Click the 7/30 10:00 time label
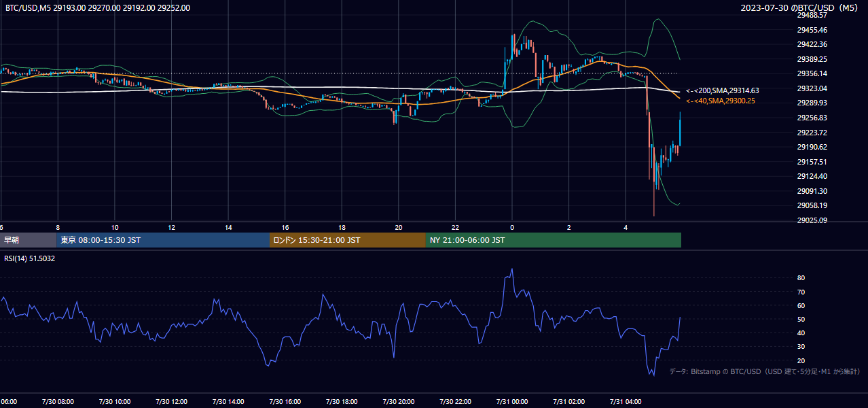This screenshot has width=868, height=408. coord(114,402)
